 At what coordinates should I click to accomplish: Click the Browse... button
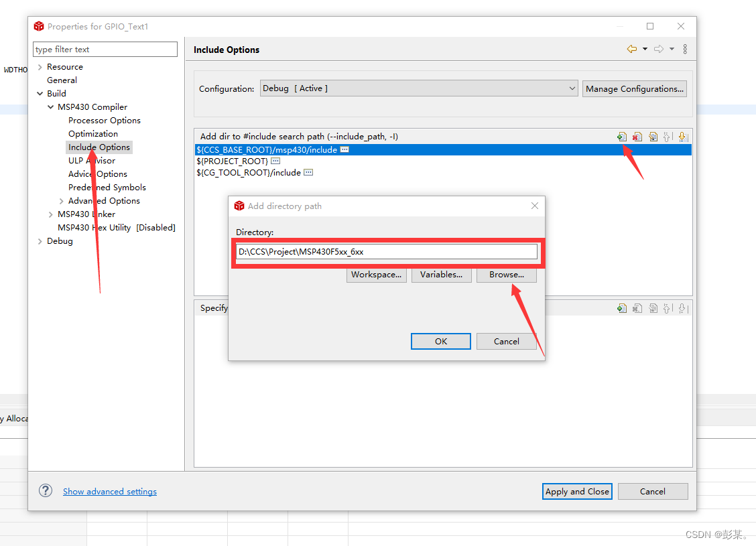[506, 275]
